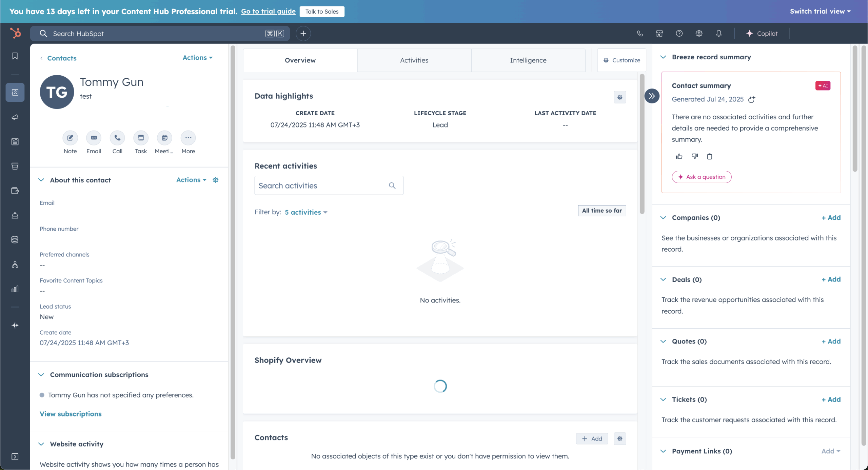Image resolution: width=868 pixels, height=470 pixels.
Task: Click the Search HubSpot field
Action: point(160,34)
